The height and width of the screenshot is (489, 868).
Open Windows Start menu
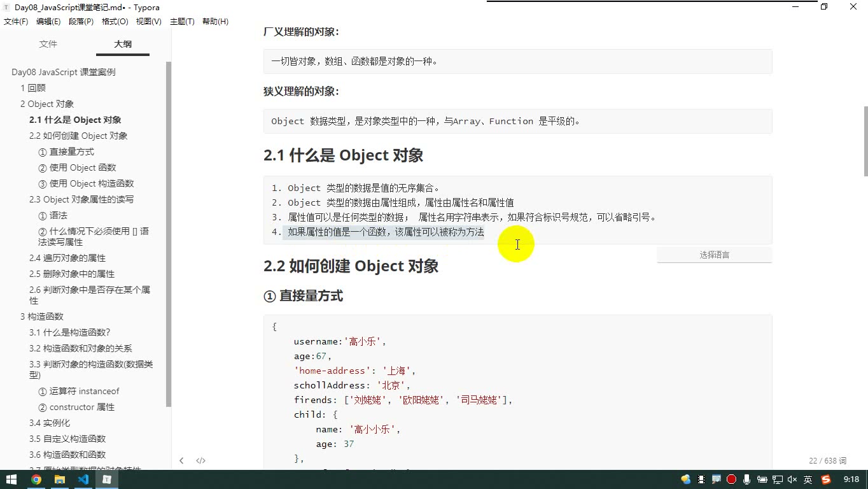[x=11, y=479]
